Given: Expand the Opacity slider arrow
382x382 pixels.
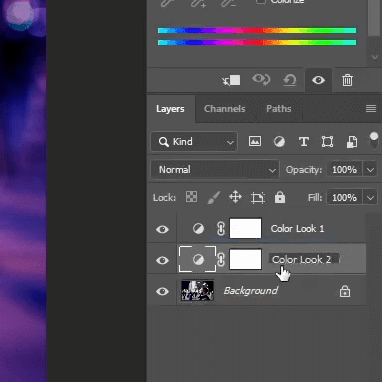Looking at the screenshot, I should 370,170.
